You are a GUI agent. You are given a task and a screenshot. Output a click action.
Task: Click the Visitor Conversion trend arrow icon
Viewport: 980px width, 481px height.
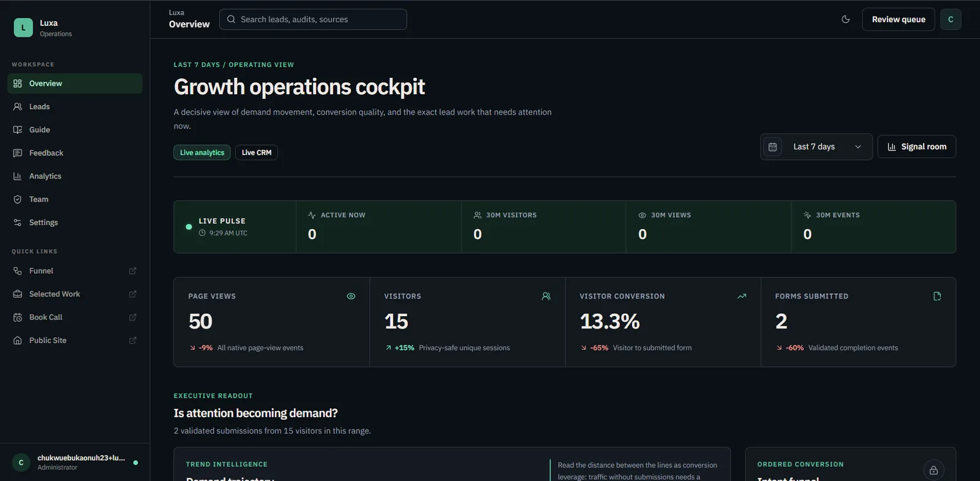click(x=742, y=296)
